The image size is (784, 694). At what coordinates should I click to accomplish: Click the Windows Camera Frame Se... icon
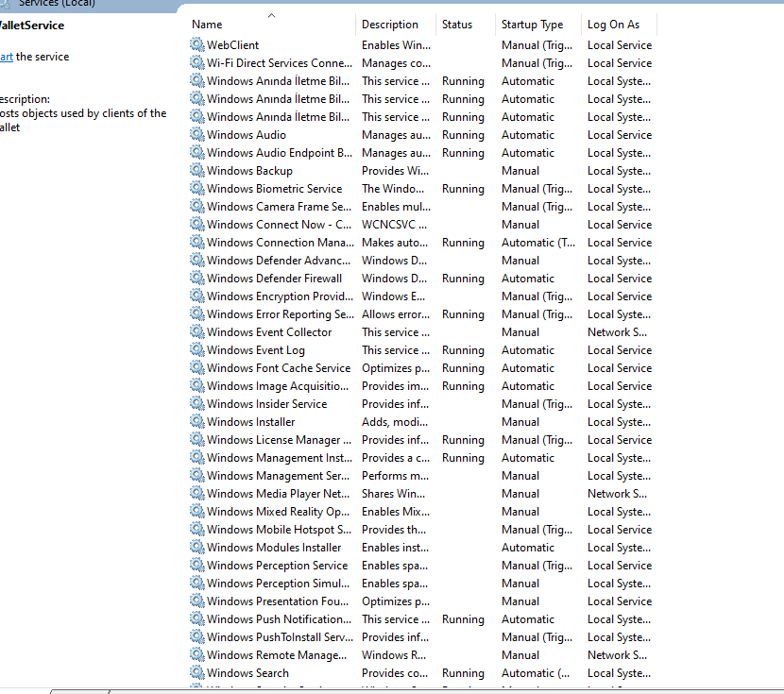pyautogui.click(x=197, y=207)
